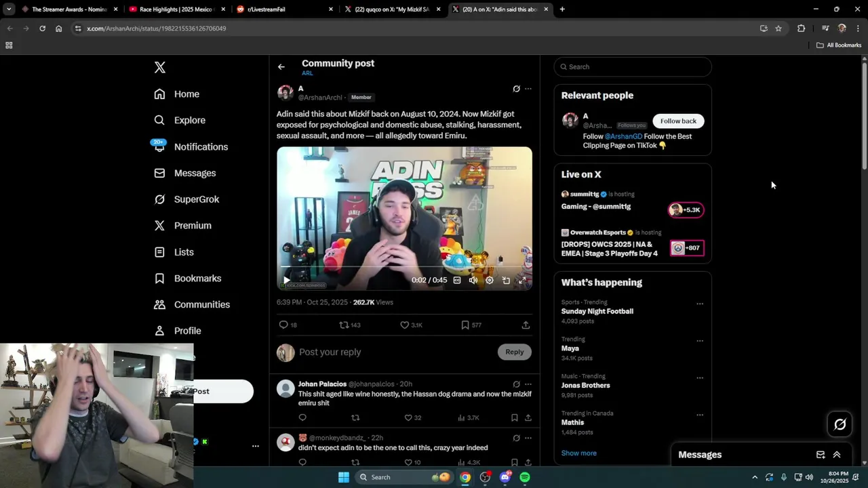The image size is (868, 488).
Task: Enter video fullscreen
Action: [x=522, y=280]
